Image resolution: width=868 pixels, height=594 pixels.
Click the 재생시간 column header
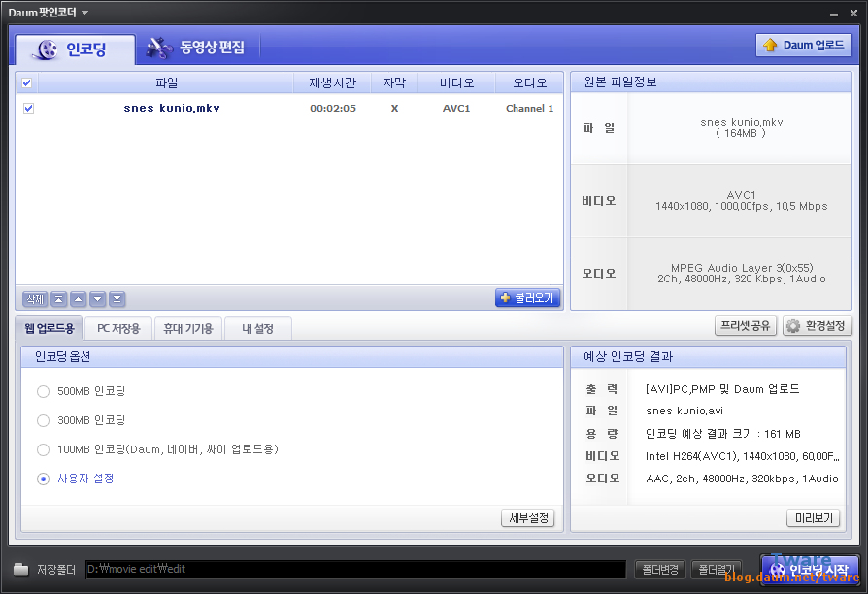[x=332, y=83]
